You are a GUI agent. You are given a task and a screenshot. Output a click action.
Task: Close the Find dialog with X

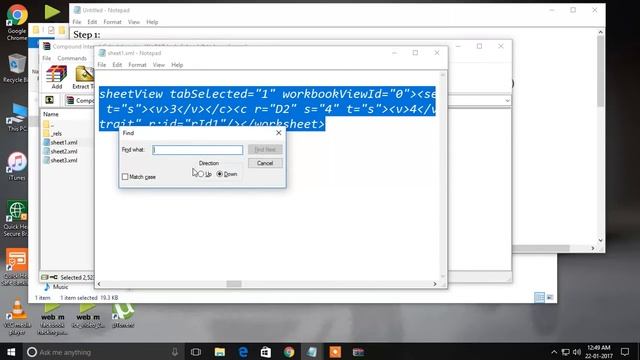278,133
